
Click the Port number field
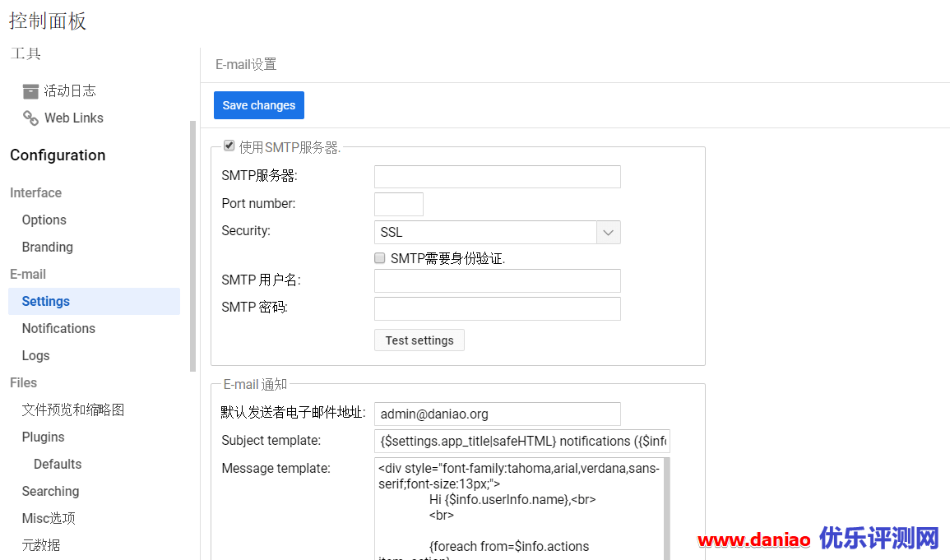pyautogui.click(x=398, y=204)
